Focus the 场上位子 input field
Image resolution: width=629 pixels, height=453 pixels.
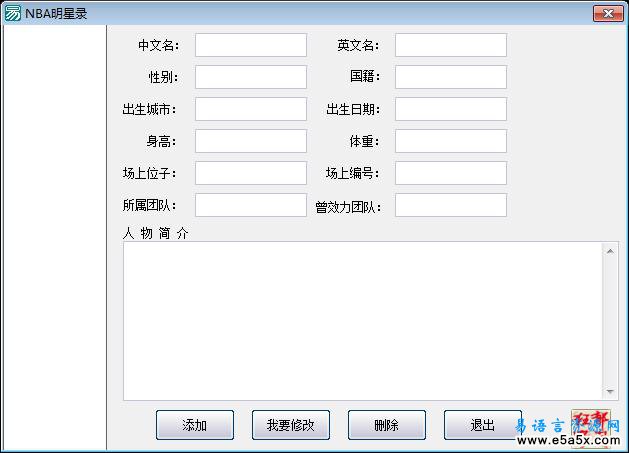(x=251, y=173)
